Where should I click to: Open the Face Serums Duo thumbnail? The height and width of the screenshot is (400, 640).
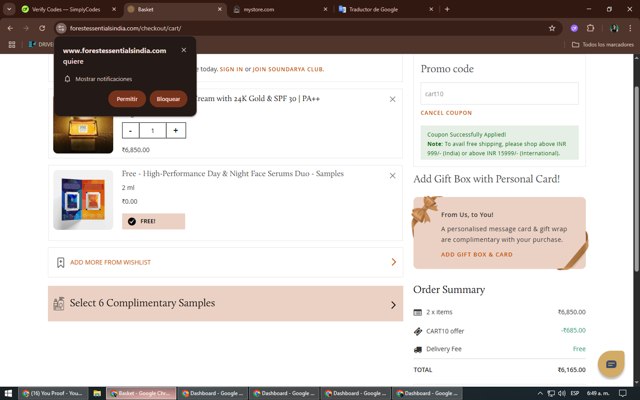click(83, 200)
